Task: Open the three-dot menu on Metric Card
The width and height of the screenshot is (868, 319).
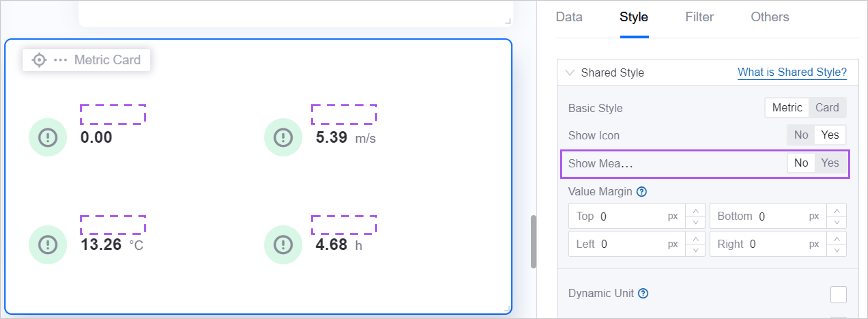Action: (x=60, y=60)
